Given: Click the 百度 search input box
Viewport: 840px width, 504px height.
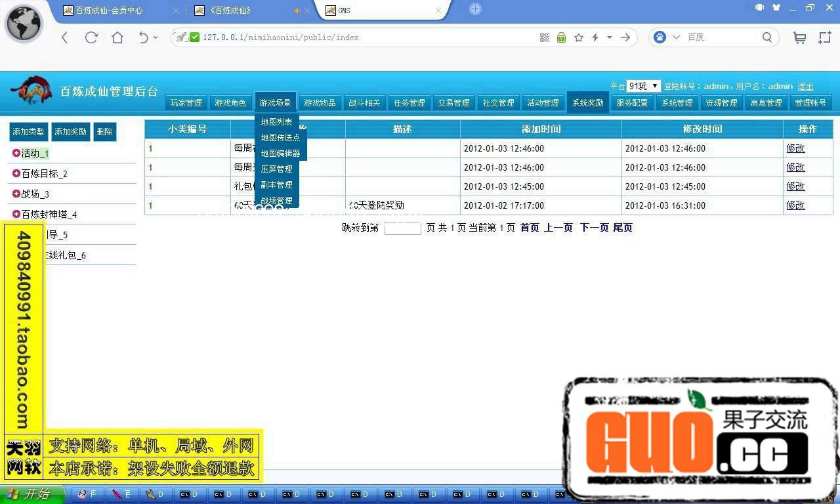Looking at the screenshot, I should 722,37.
